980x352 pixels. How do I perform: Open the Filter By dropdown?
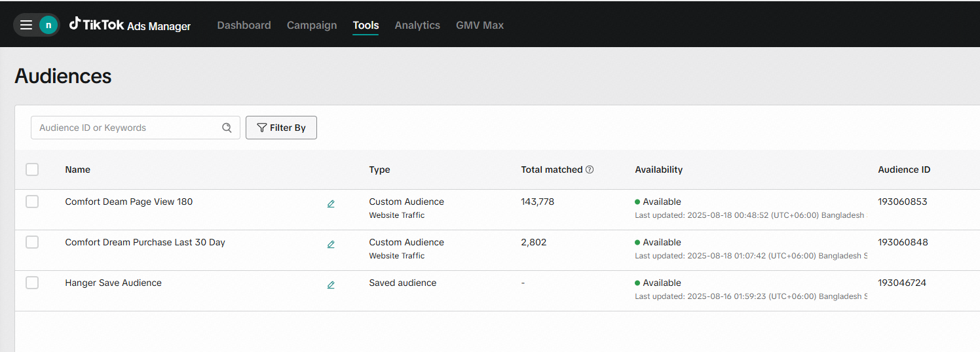[281, 128]
